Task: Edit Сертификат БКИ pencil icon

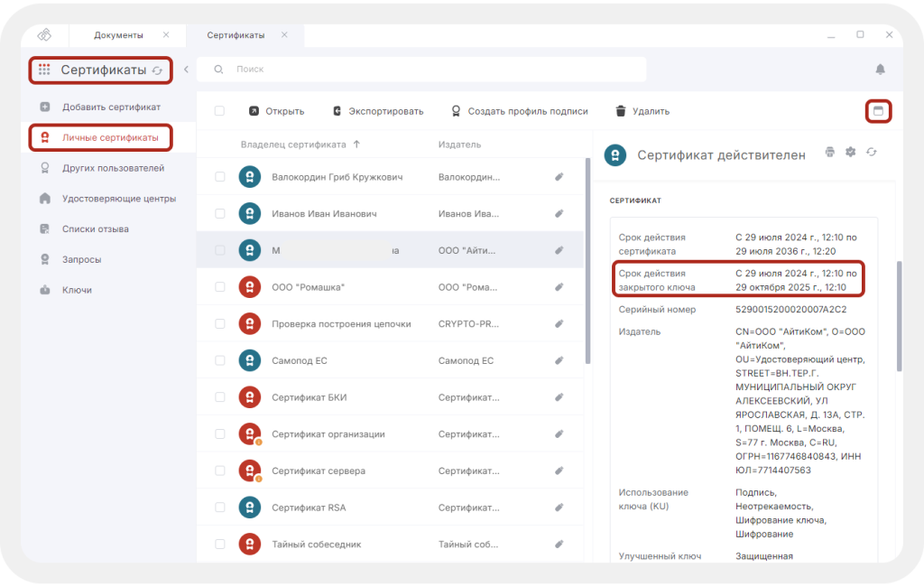Action: tap(559, 397)
